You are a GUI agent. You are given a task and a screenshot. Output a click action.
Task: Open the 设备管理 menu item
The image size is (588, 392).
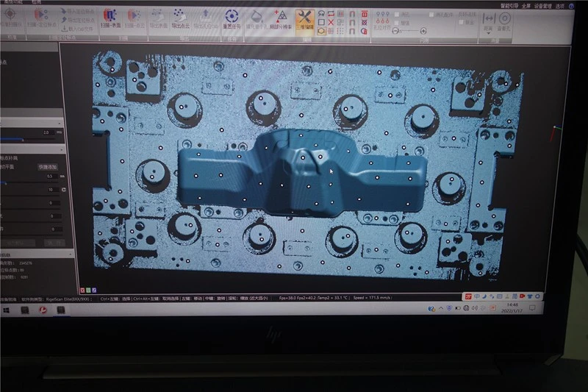click(x=542, y=6)
